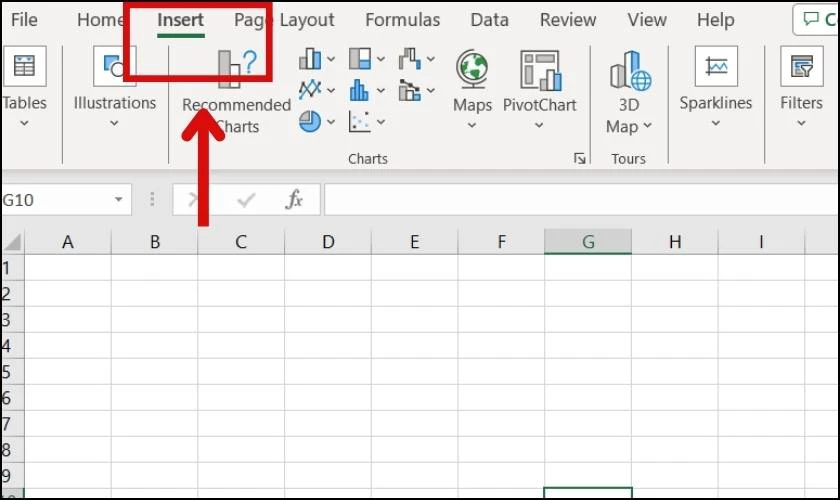This screenshot has height=500, width=840.
Task: Insert a scatter or bubble chart
Action: tap(359, 122)
